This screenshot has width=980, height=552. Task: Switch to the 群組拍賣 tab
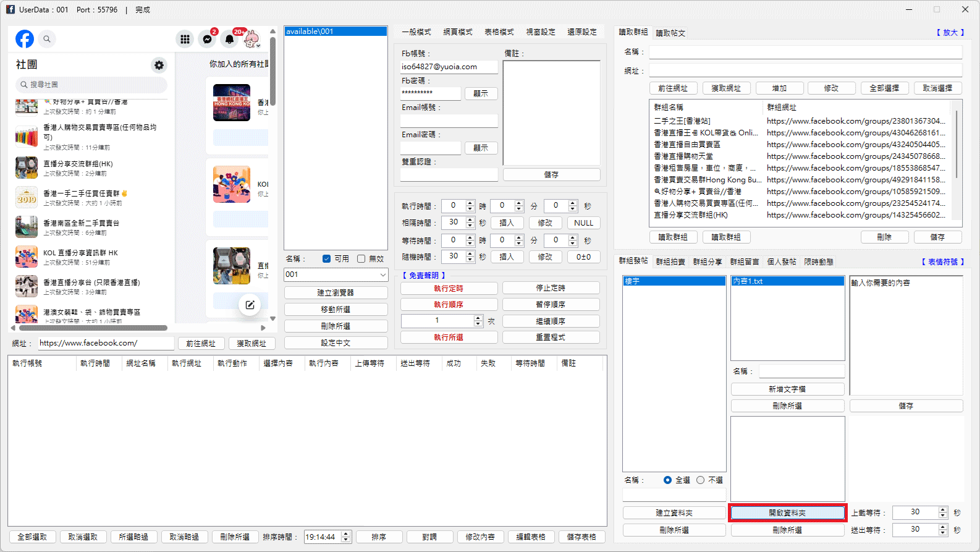coord(670,262)
